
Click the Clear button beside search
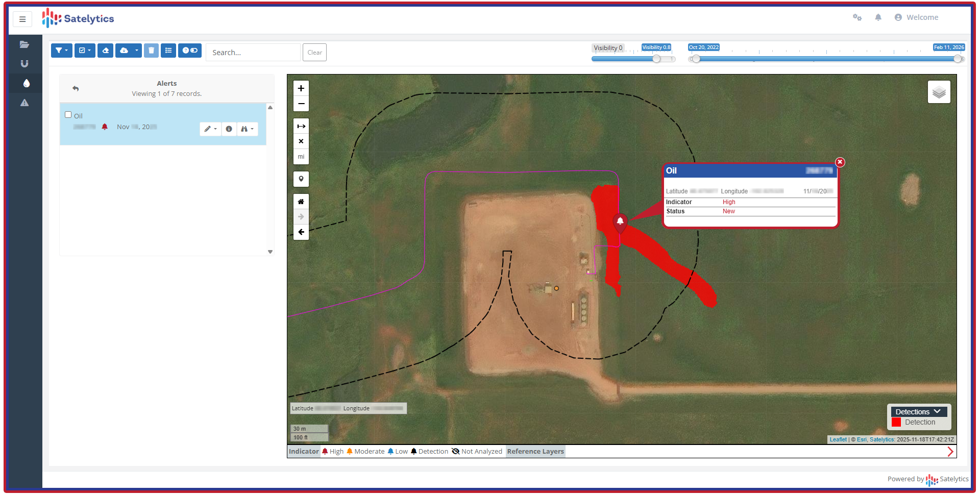(x=314, y=53)
